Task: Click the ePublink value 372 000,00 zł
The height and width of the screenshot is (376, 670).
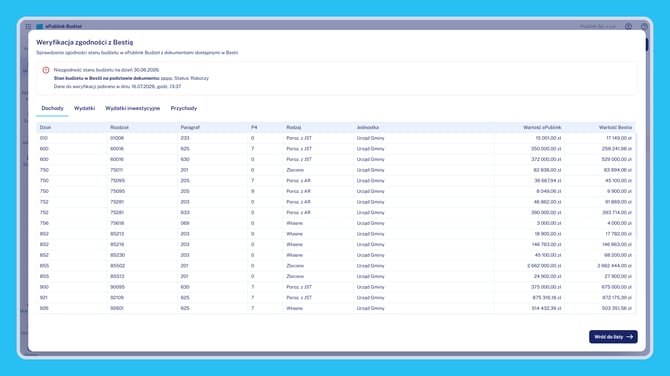Action: (x=546, y=159)
